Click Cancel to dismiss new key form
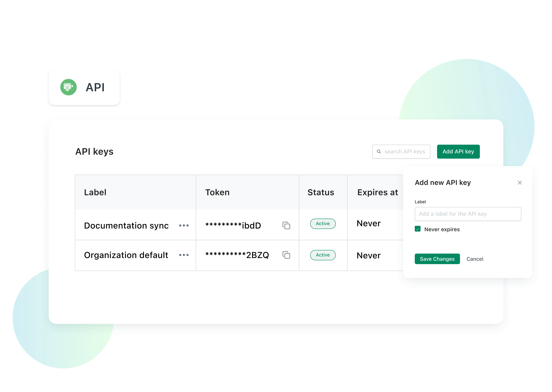The height and width of the screenshot is (392, 552). 474,258
